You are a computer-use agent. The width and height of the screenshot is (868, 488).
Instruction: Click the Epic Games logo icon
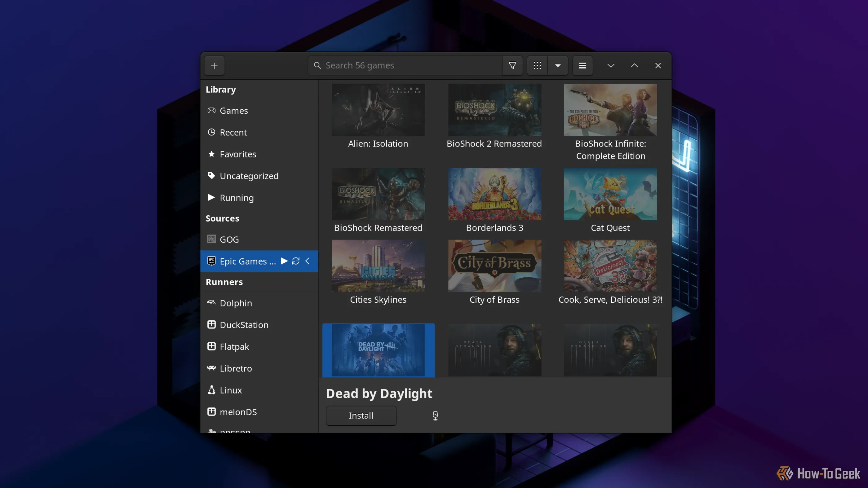click(211, 261)
